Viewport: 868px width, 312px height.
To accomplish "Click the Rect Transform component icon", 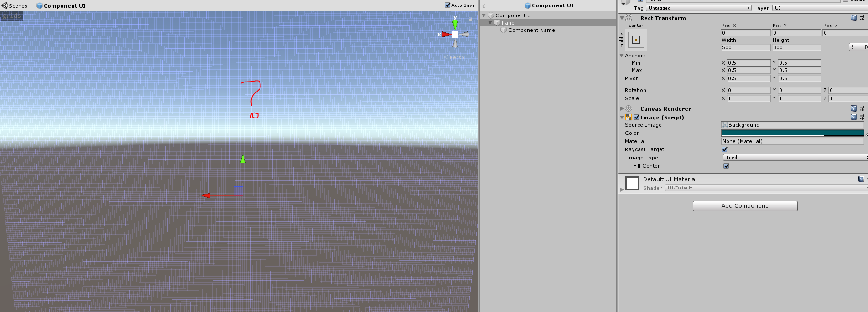I will pyautogui.click(x=629, y=18).
